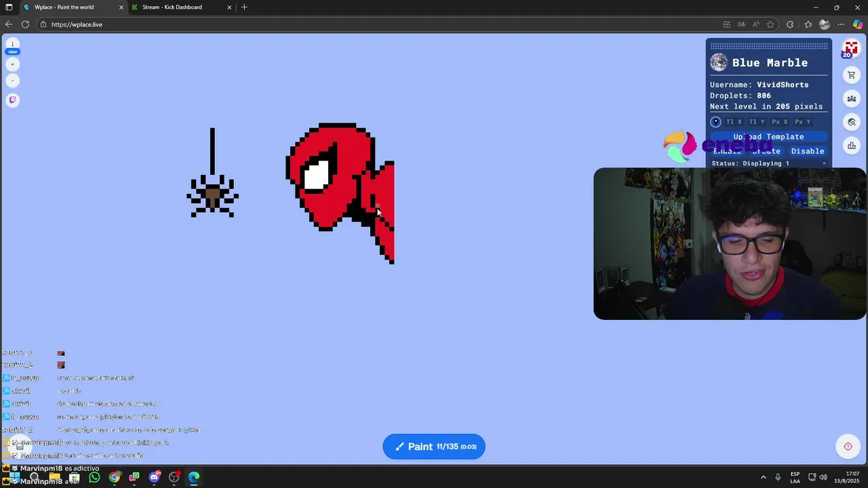
Task: Open the store shopping cart icon
Action: (852, 75)
